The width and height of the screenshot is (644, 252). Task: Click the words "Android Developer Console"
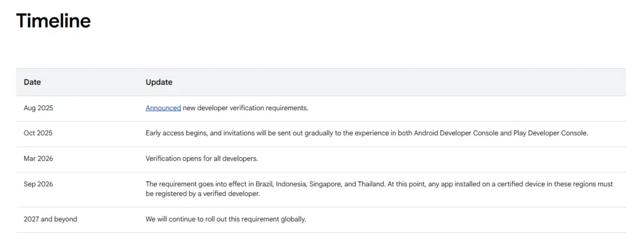pyautogui.click(x=454, y=133)
